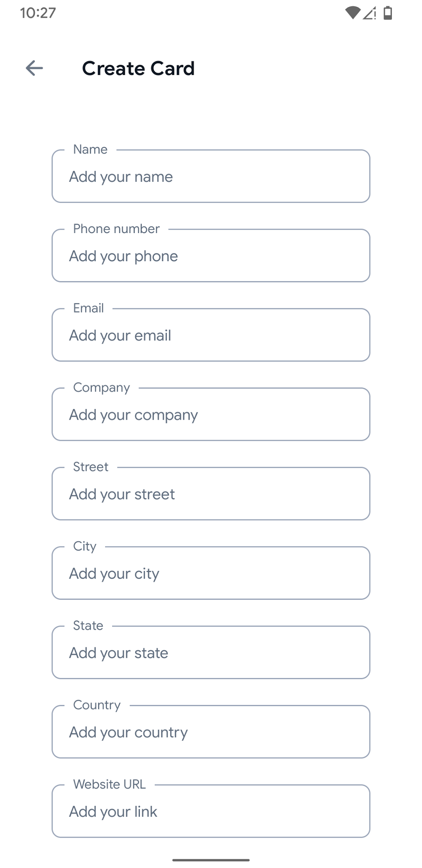Viewport: 422px width, 868px height.
Task: Tap the battery status icon
Action: coord(388,13)
